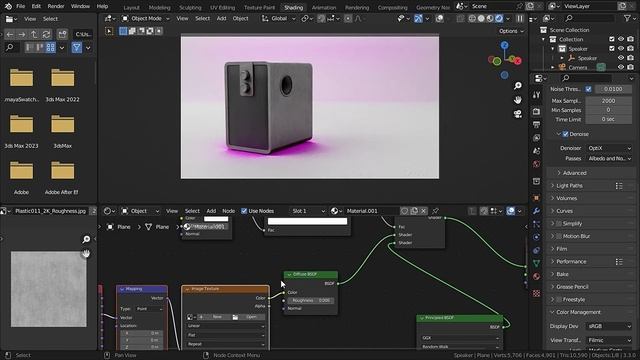Adjust the Diffuse BSDF Roughness slider
Image resolution: width=640 pixels, height=360 pixels.
point(311,300)
